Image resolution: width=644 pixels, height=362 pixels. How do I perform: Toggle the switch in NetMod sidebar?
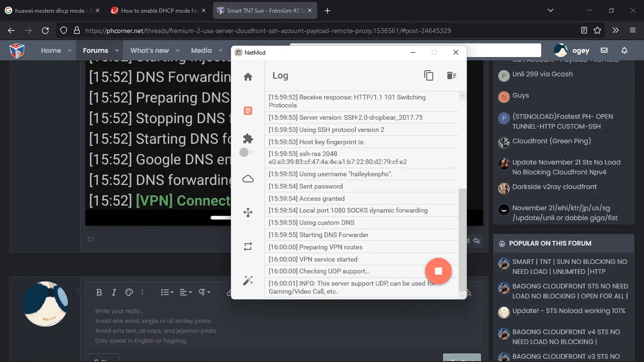(x=247, y=152)
